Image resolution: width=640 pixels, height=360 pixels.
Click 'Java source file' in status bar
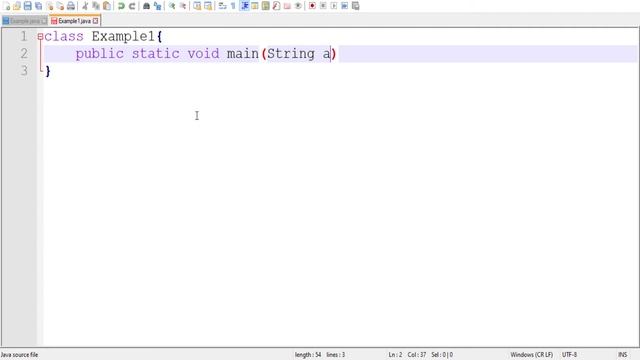click(19, 355)
